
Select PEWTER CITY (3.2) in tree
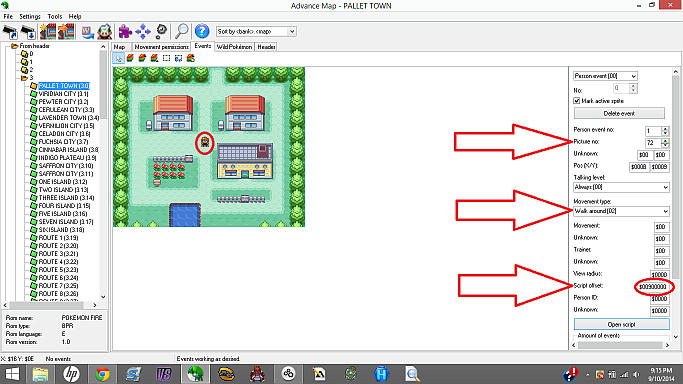click(x=63, y=101)
